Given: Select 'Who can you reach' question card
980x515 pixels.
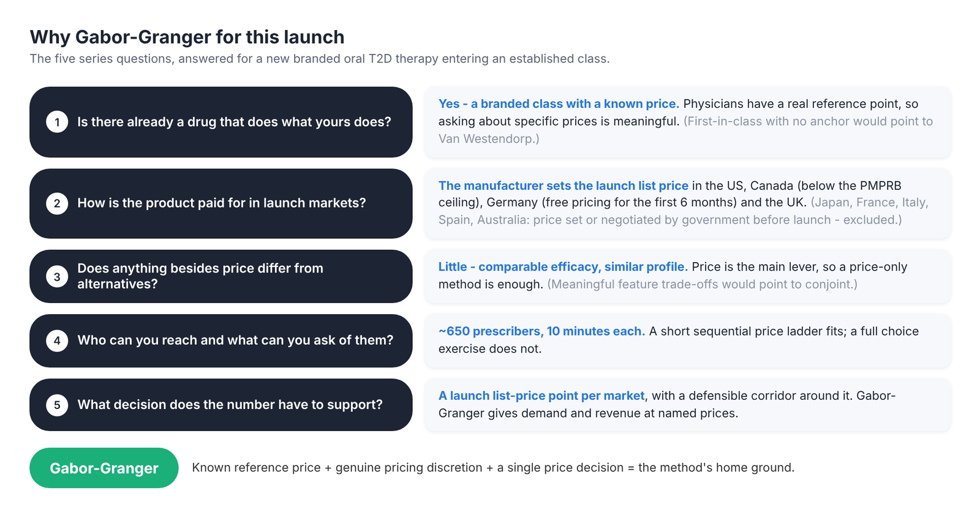Looking at the screenshot, I should 221,340.
